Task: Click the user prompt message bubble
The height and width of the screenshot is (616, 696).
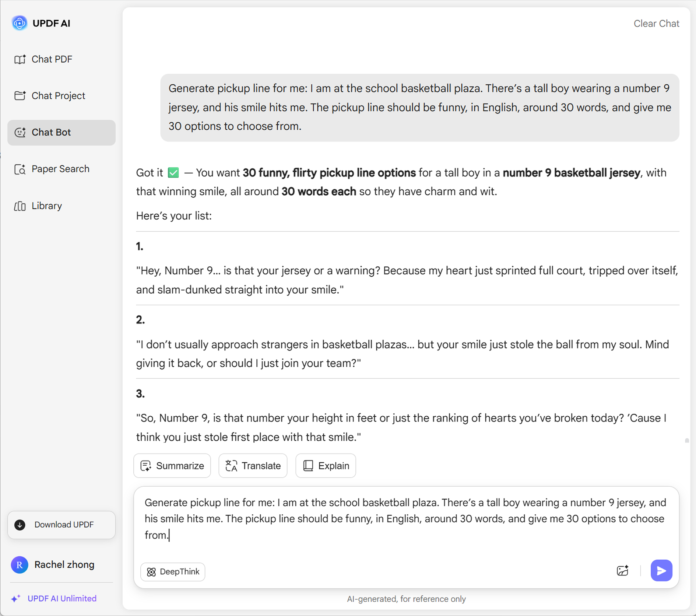Action: tap(420, 108)
